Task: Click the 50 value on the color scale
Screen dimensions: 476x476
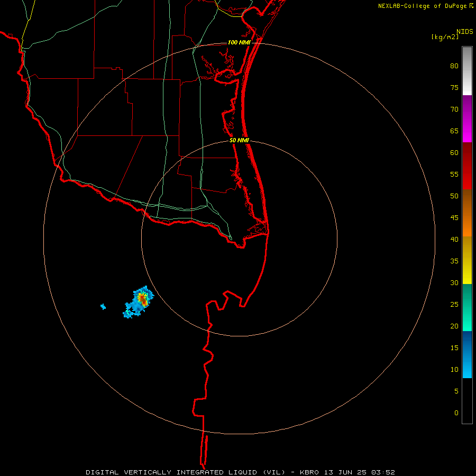Action: (x=454, y=196)
